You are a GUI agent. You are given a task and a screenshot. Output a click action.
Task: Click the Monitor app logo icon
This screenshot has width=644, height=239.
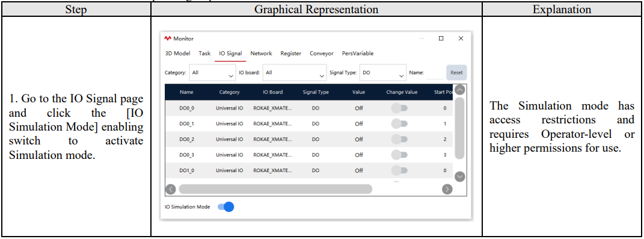click(168, 39)
